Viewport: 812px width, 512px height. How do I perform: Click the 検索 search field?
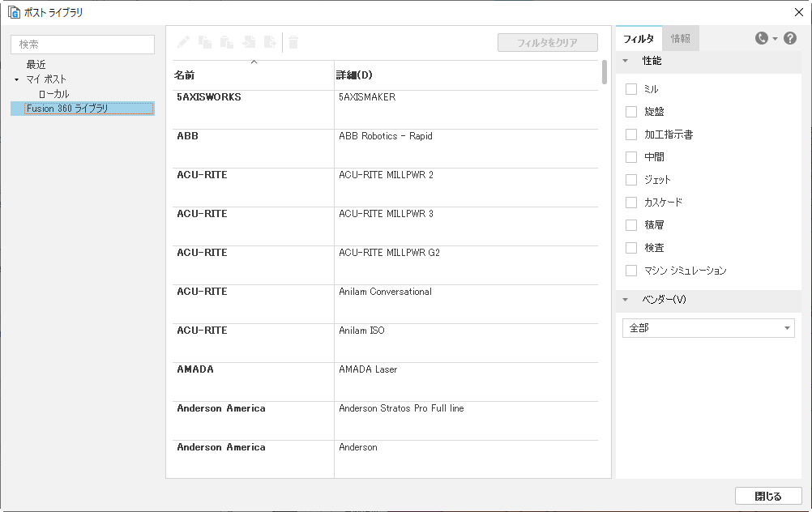coord(83,44)
